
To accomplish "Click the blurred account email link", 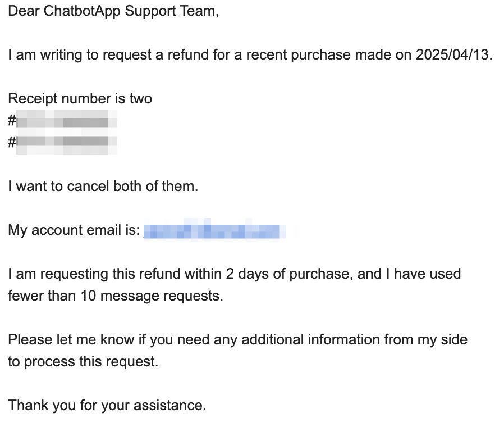I will click(214, 230).
